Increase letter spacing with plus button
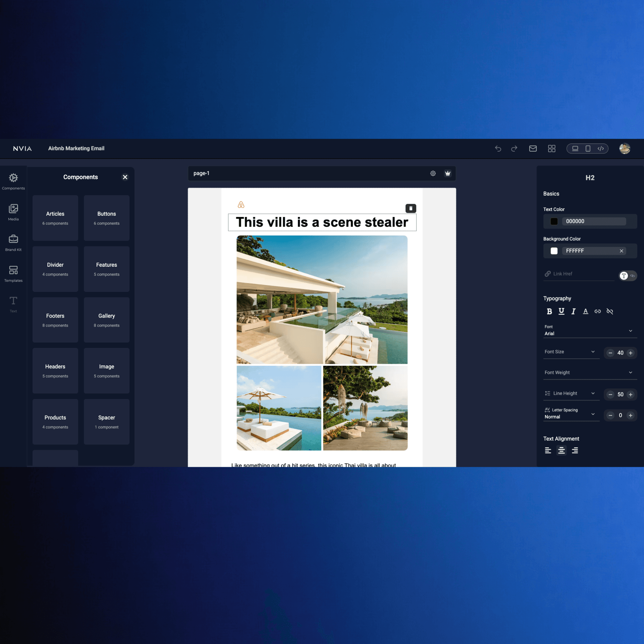This screenshot has height=644, width=644. pos(630,415)
